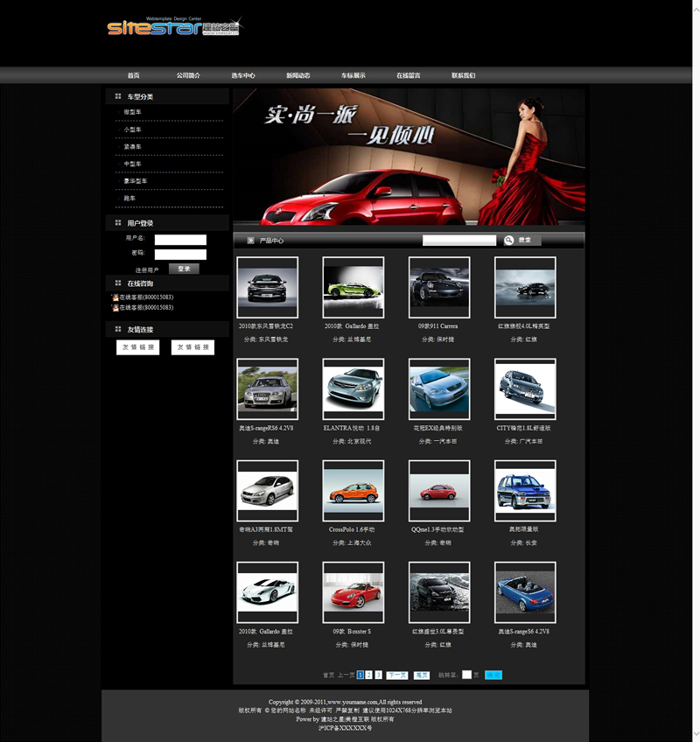
Task: Click the product search text box
Action: pyautogui.click(x=458, y=240)
